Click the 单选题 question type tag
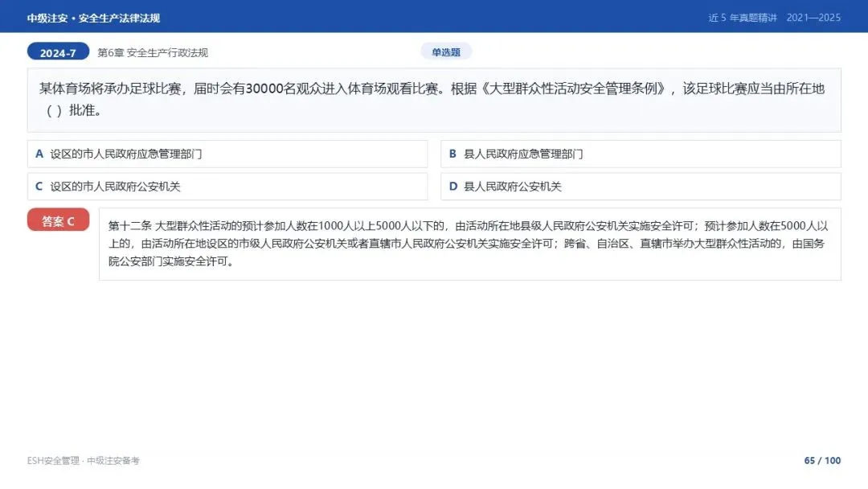Screen dimensions: 868x489 (x=446, y=52)
